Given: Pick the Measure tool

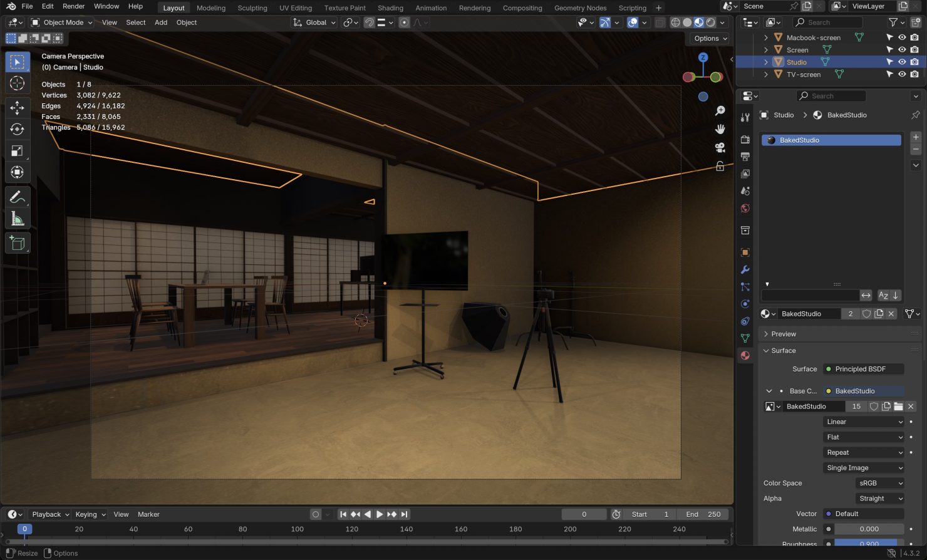Looking at the screenshot, I should (17, 219).
